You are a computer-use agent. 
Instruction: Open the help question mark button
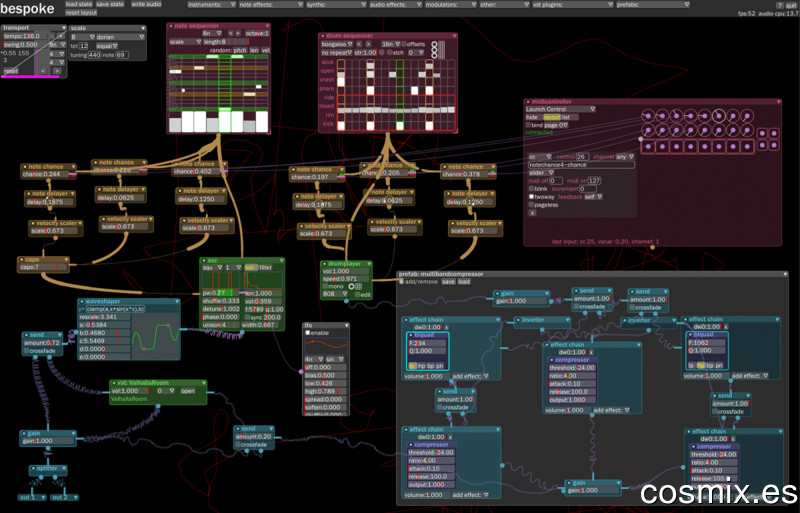point(779,5)
